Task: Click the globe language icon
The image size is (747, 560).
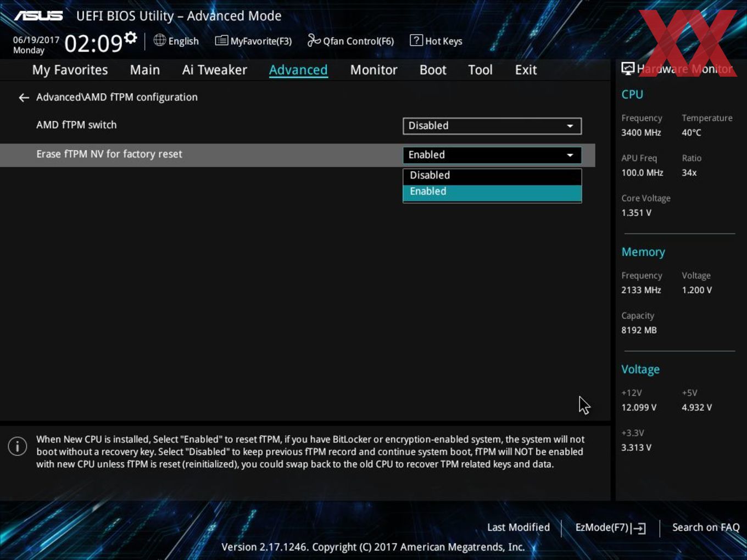Action: point(159,40)
